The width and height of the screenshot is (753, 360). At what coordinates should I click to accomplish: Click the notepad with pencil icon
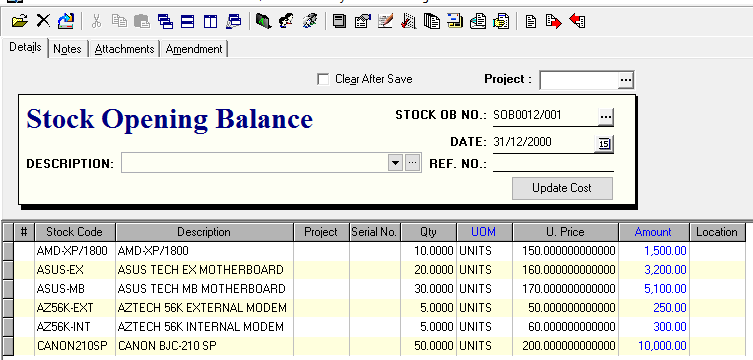point(386,21)
